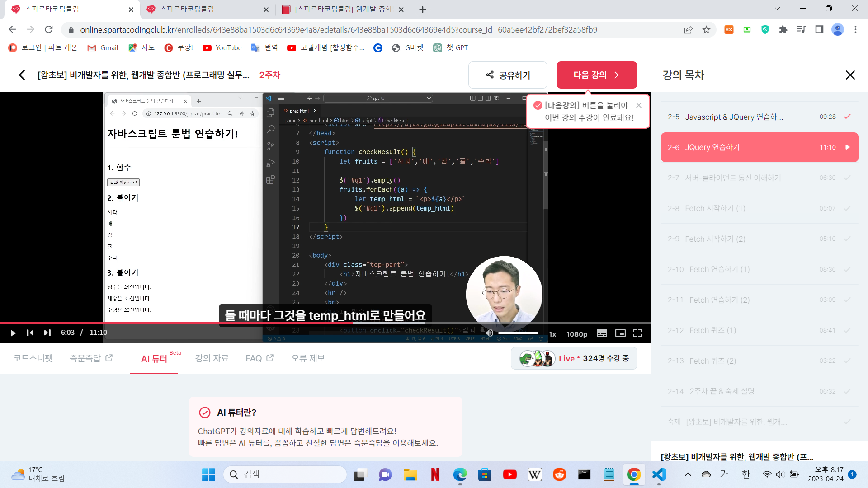Open G마켓 bookmark
The width and height of the screenshot is (868, 488).
pos(408,47)
